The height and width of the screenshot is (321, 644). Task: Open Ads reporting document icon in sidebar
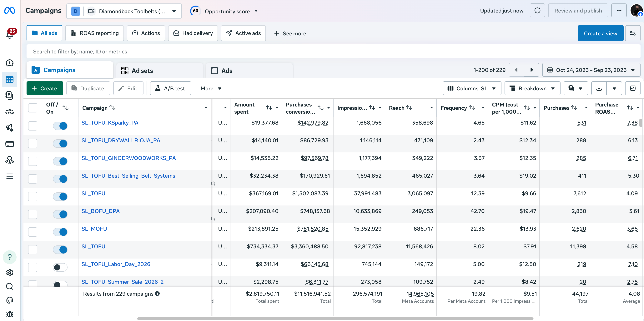(9, 95)
